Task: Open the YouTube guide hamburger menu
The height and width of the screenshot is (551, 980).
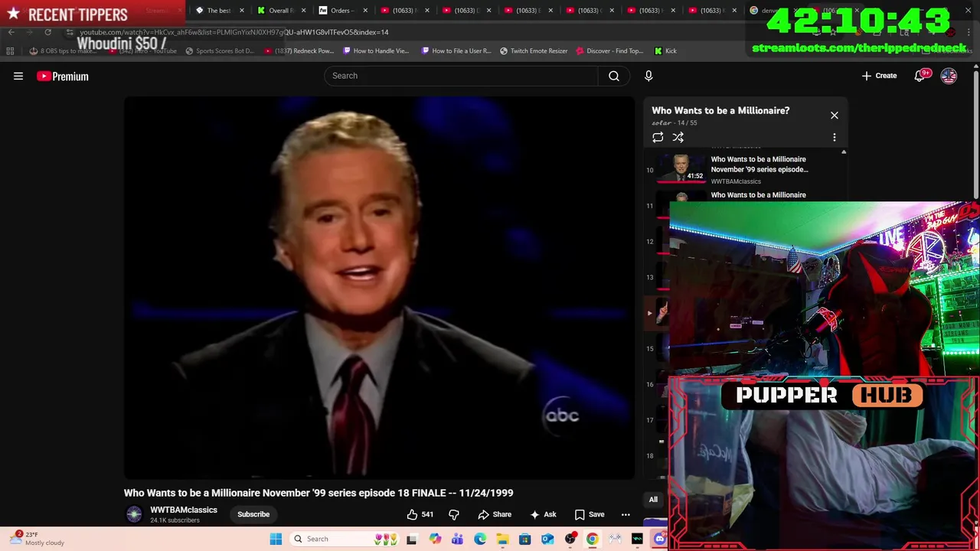Action: [18, 76]
